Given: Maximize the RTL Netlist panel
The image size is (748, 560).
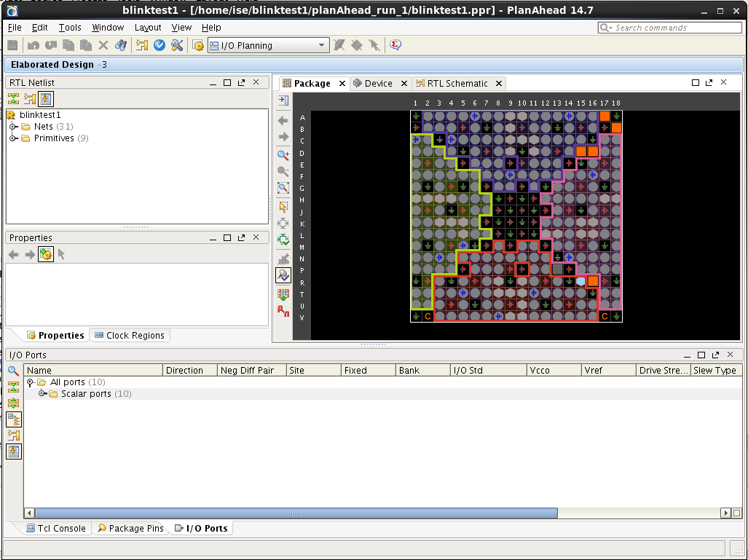Looking at the screenshot, I should [x=227, y=82].
